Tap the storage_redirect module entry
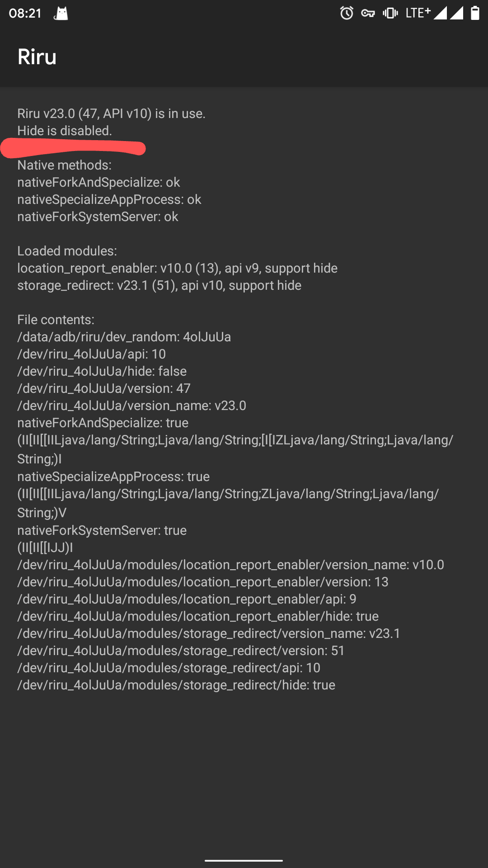Viewport: 488px width, 868px height. tap(159, 285)
